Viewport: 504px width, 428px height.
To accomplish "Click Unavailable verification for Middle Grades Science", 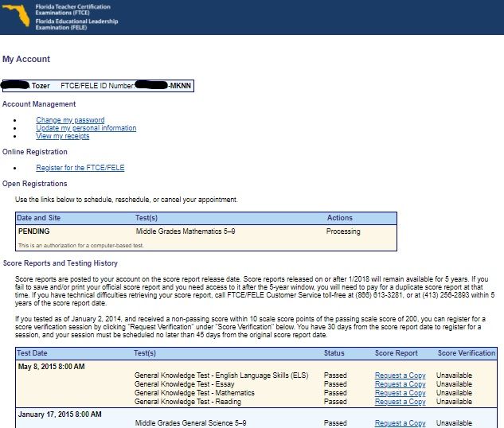I will [x=454, y=423].
